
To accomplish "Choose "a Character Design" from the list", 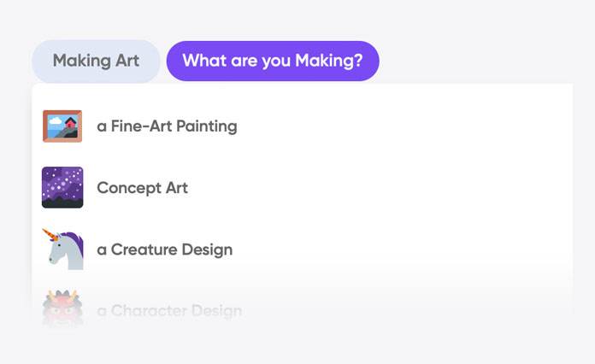I will pyautogui.click(x=169, y=311).
